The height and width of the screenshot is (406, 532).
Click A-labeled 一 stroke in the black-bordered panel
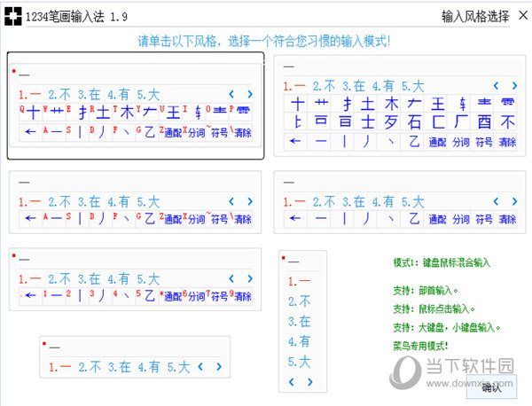tap(54, 132)
